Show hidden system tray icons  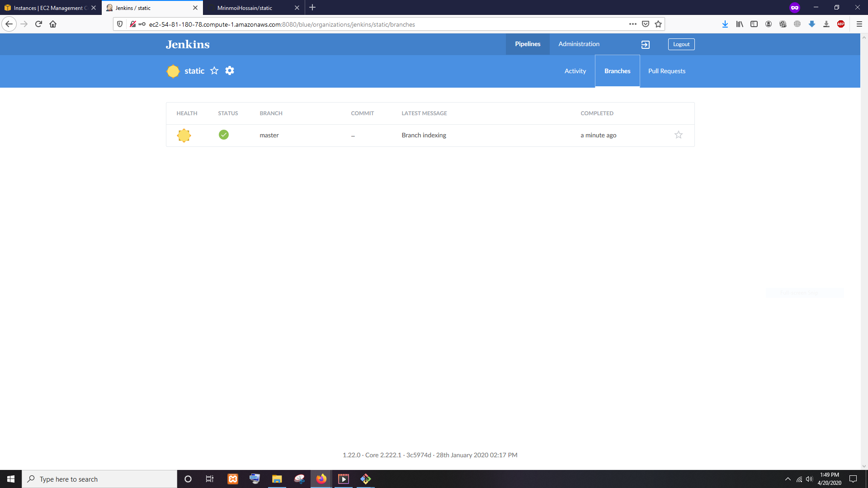[x=788, y=479]
